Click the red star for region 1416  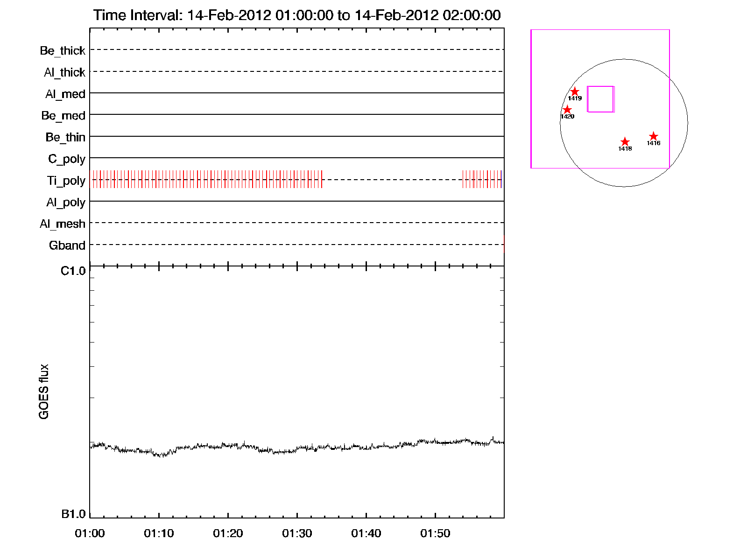click(654, 136)
